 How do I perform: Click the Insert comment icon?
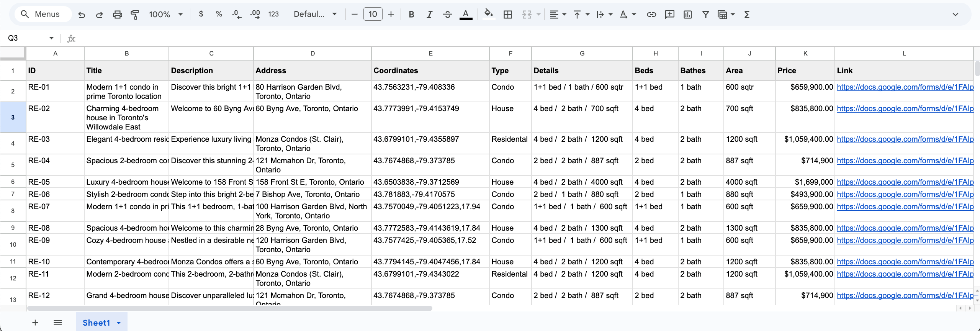pos(670,14)
